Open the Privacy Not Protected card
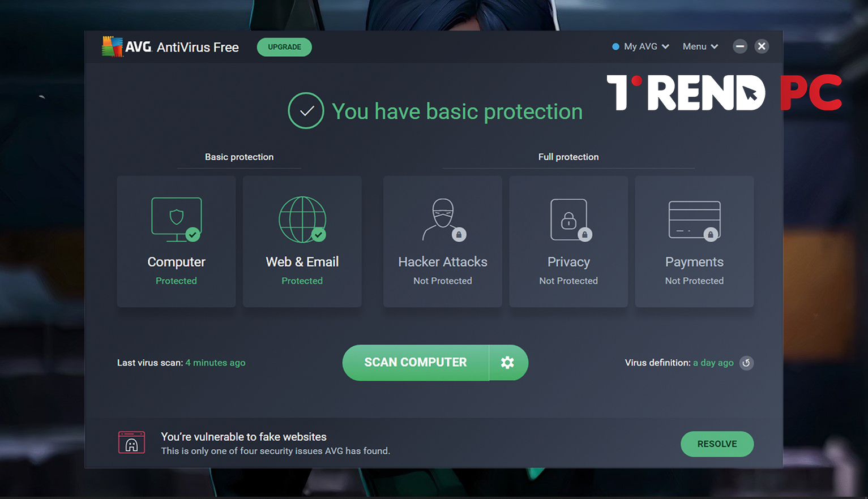 pos(568,242)
